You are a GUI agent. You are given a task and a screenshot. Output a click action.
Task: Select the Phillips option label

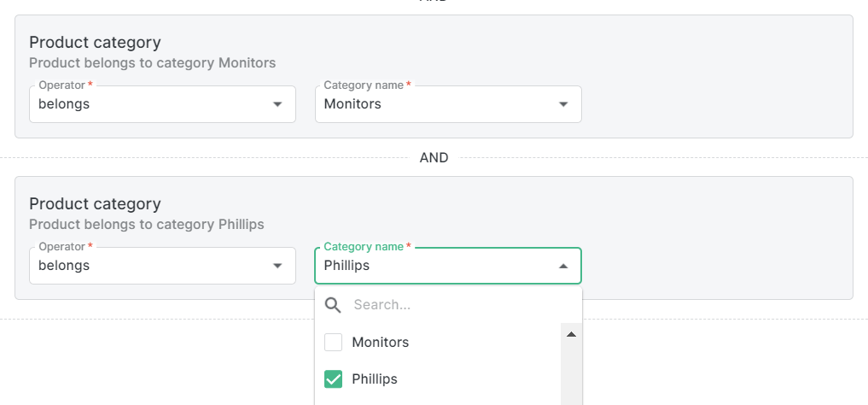(x=375, y=379)
